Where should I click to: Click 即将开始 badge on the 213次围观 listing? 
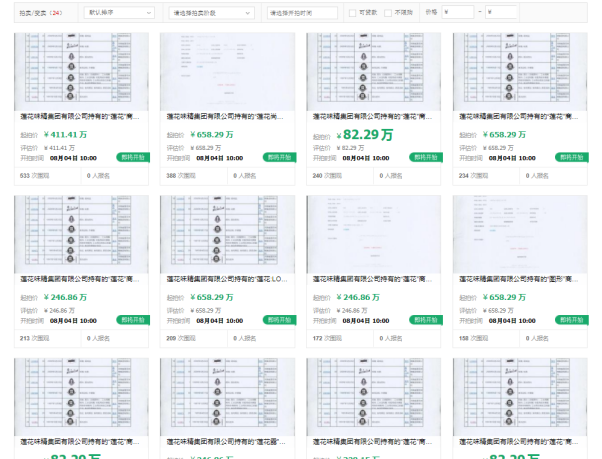133,320
